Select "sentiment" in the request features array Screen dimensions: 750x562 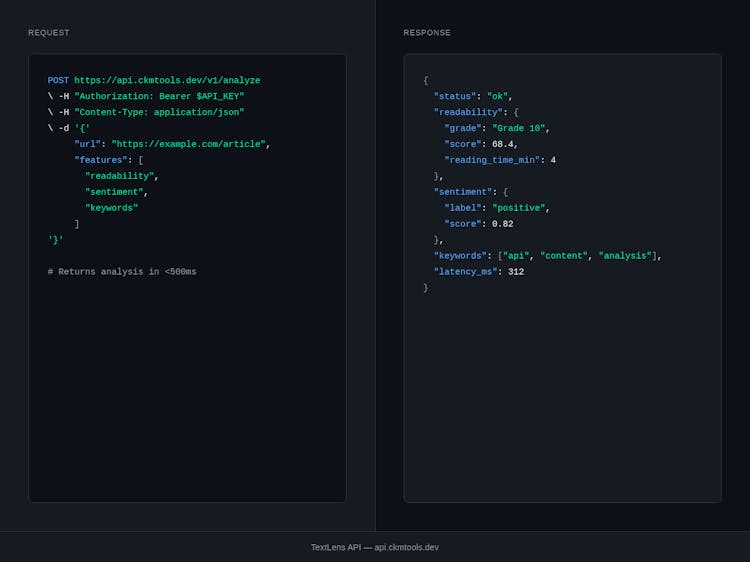point(114,192)
